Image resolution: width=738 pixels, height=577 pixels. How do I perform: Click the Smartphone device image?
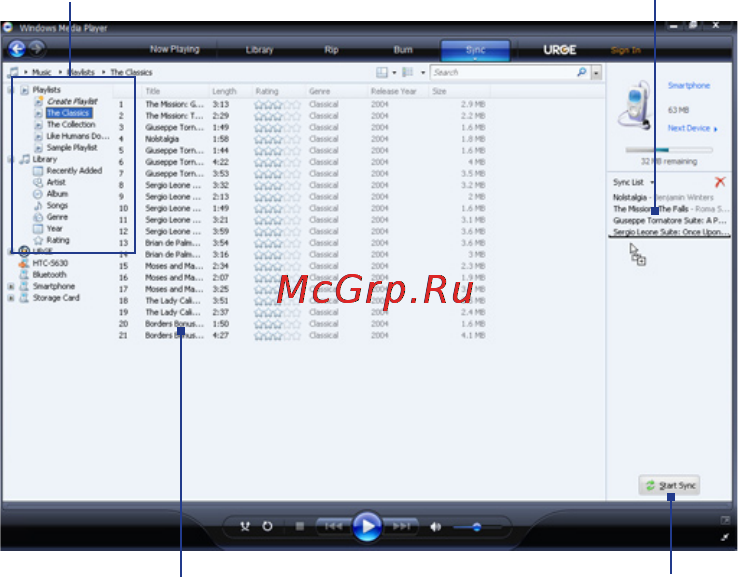click(634, 105)
